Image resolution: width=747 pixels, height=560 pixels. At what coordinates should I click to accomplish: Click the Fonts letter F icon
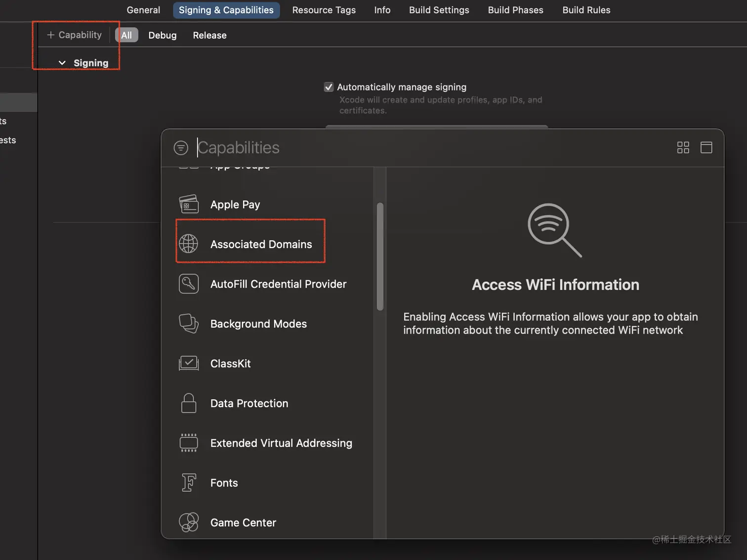pyautogui.click(x=189, y=482)
